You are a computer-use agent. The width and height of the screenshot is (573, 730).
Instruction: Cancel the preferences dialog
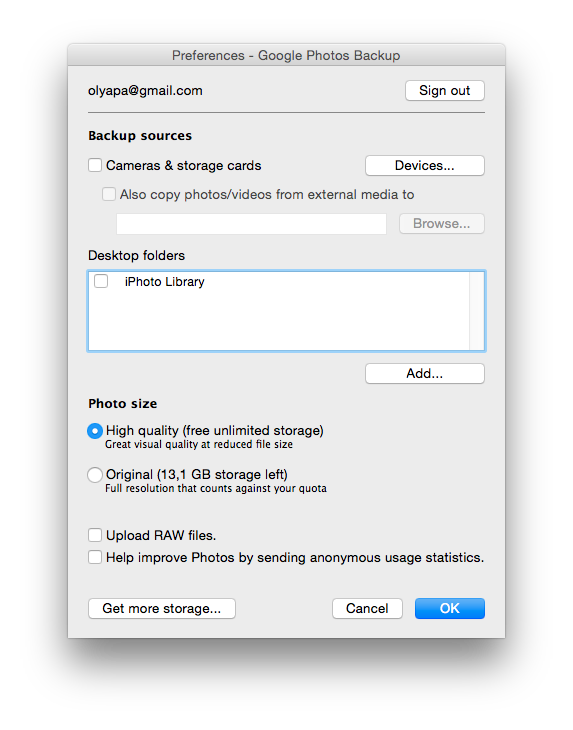point(367,608)
